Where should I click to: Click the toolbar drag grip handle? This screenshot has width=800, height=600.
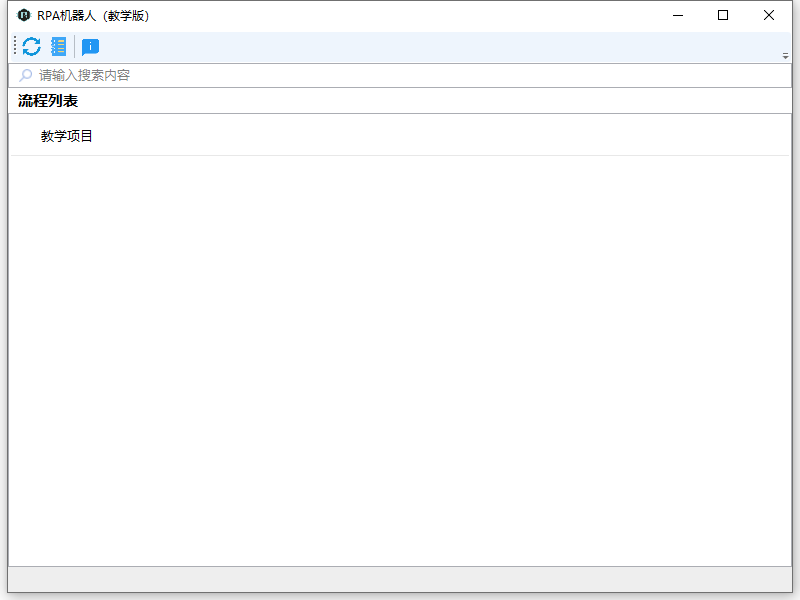[15, 46]
